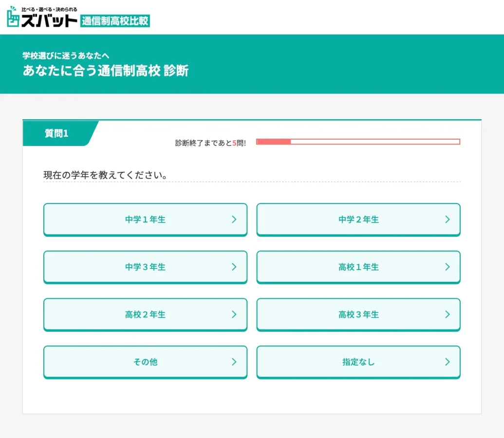Choose その他 as your current grade
The width and height of the screenshot is (504, 438).
coord(145,362)
